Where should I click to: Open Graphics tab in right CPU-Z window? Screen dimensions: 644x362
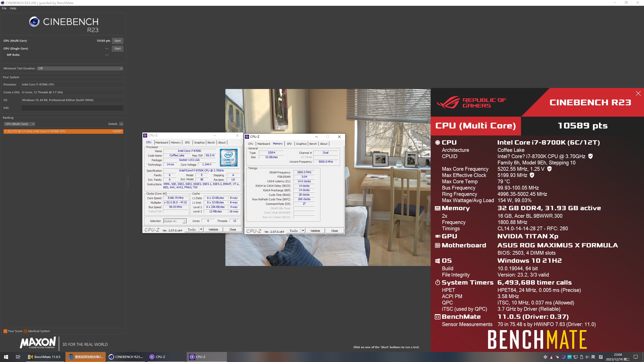[301, 144]
